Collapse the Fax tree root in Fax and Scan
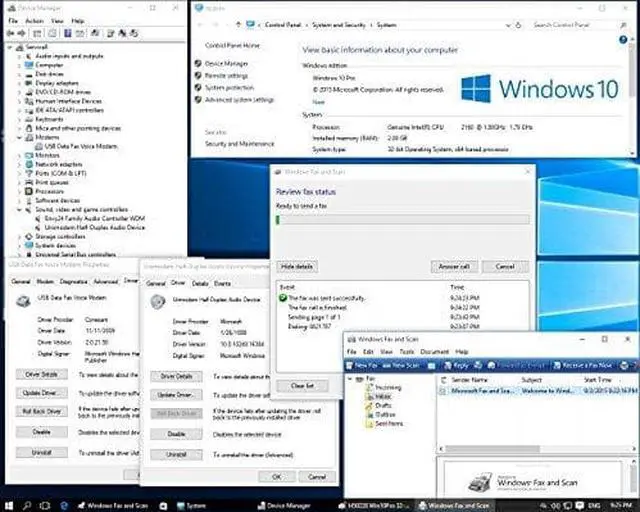Screen dimensions: 640x512 (x=350, y=379)
